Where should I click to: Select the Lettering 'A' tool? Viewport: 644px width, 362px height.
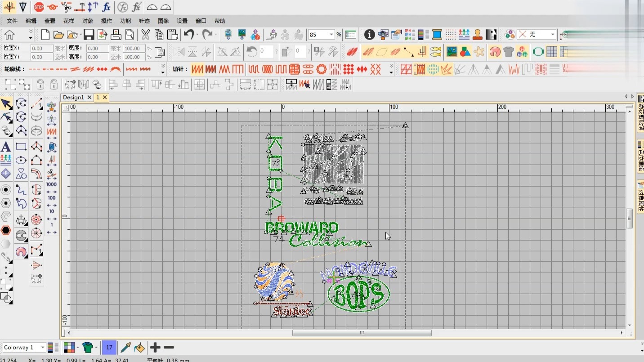(6, 147)
